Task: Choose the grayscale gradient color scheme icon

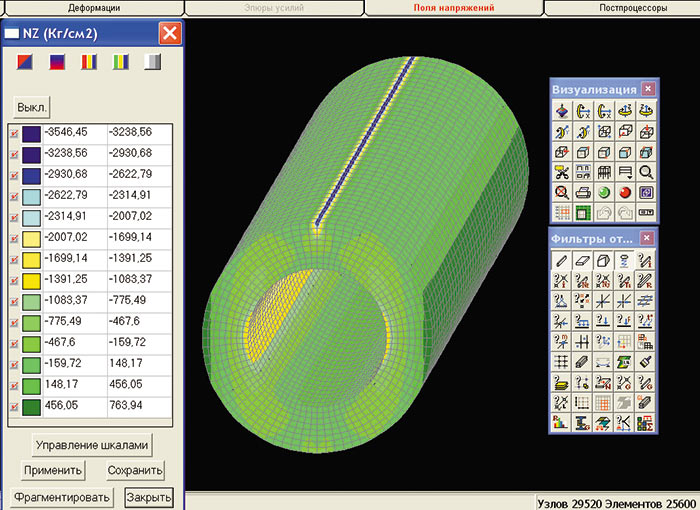Action: click(x=151, y=63)
